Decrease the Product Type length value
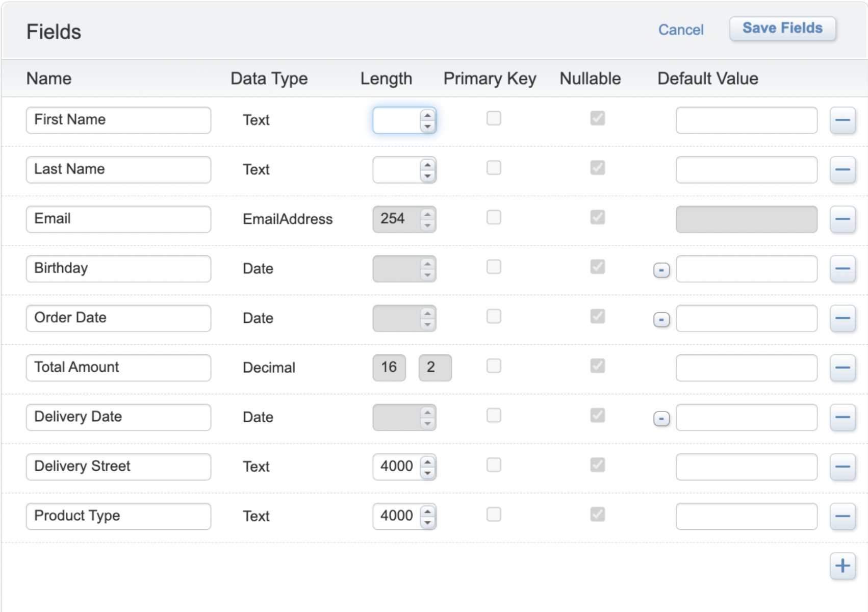 click(x=427, y=522)
